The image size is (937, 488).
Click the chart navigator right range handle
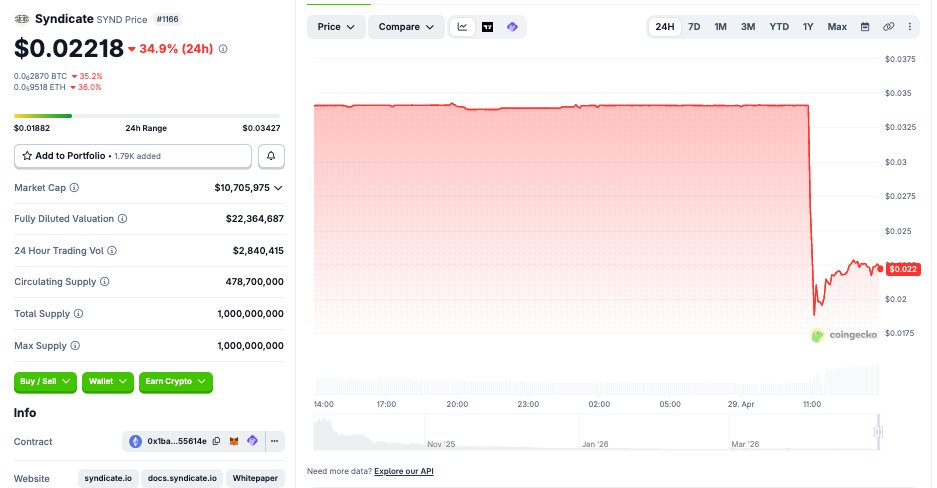(x=878, y=432)
